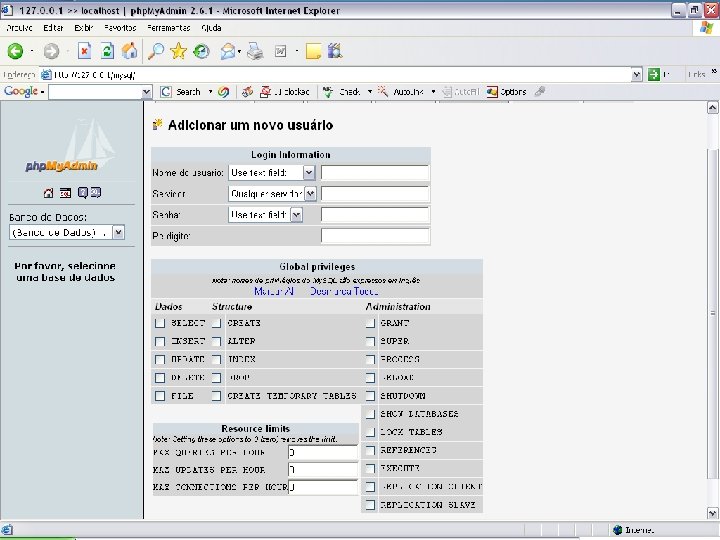
Task: Enable the ALTER privilege checkbox
Action: 216,342
